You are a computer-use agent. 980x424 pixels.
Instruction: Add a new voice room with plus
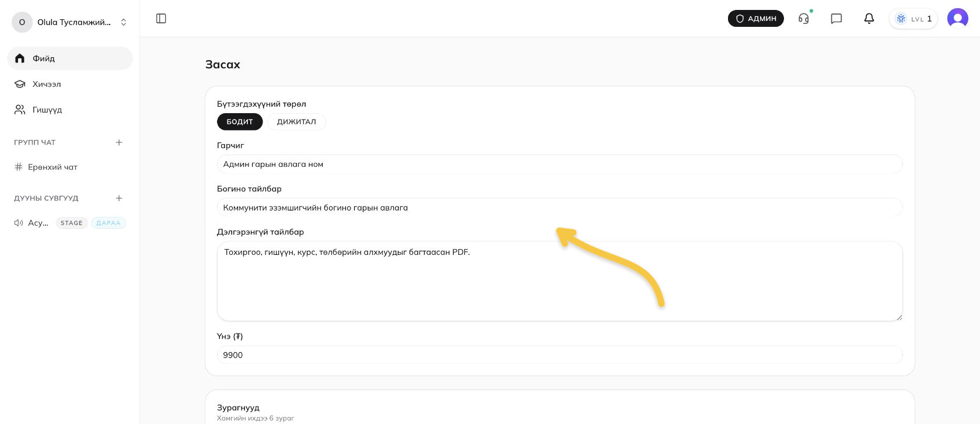(119, 198)
